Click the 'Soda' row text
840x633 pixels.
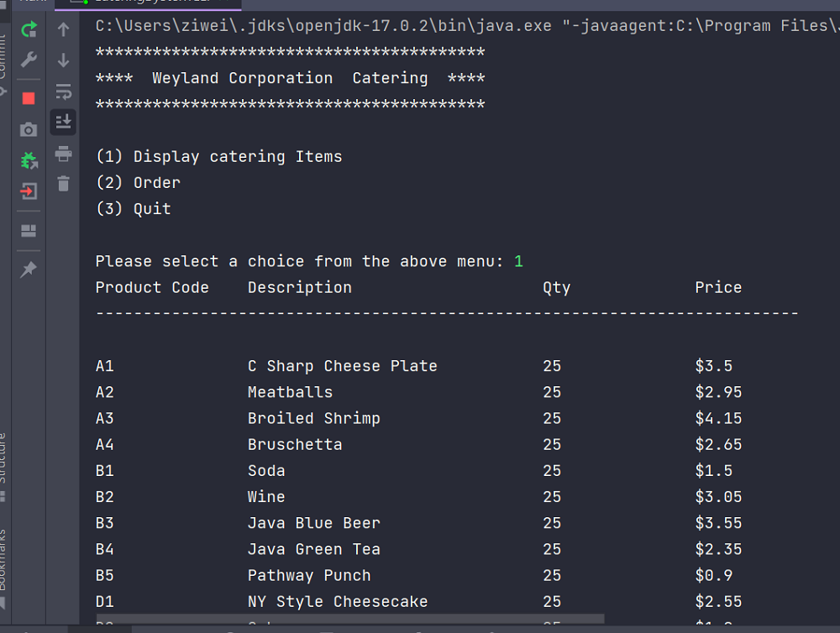tap(266, 471)
